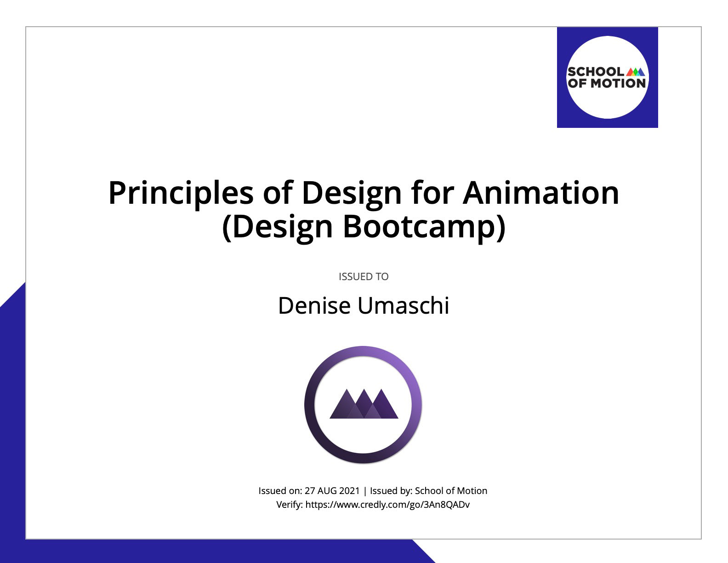Open the Credly verification URL
Viewport: 728px width, 563px height.
tap(387, 505)
